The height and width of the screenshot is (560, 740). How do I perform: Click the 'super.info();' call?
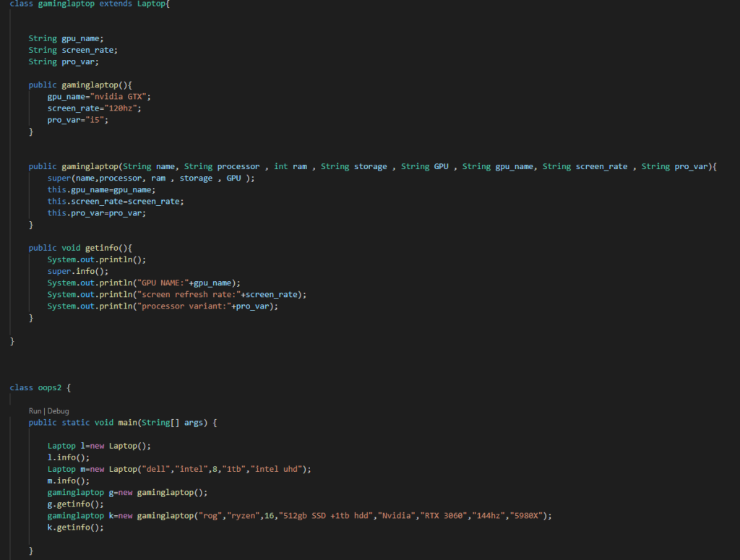pyautogui.click(x=77, y=271)
